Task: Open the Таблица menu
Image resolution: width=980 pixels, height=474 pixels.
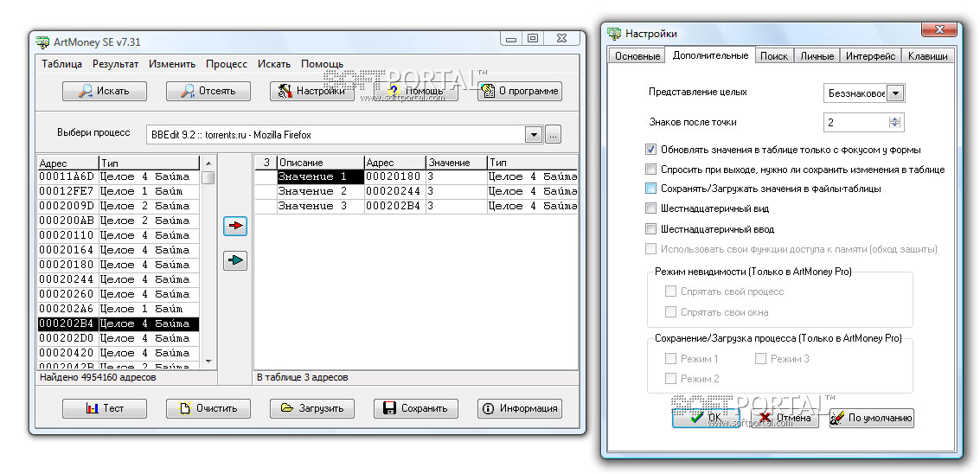Action: pos(62,64)
